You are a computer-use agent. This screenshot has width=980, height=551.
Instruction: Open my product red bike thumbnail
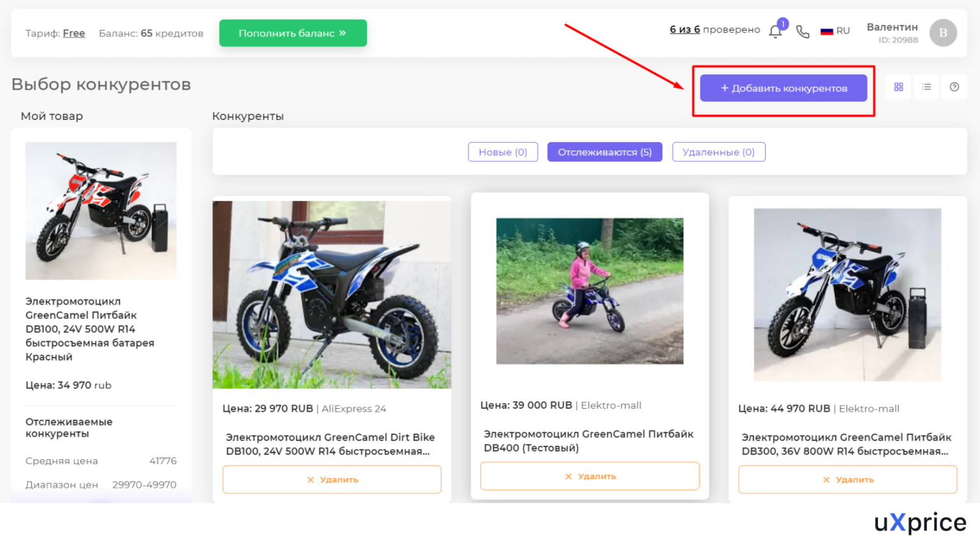[101, 211]
